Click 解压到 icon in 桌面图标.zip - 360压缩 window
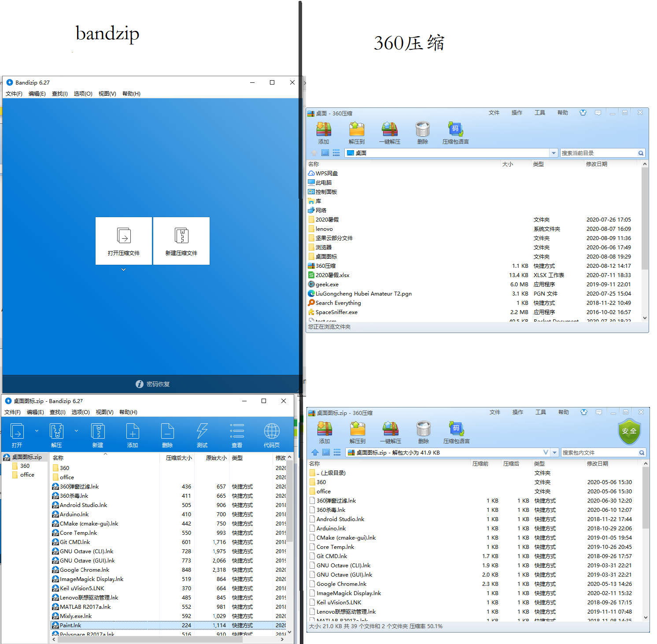Image resolution: width=657 pixels, height=644 pixels. pyautogui.click(x=358, y=433)
